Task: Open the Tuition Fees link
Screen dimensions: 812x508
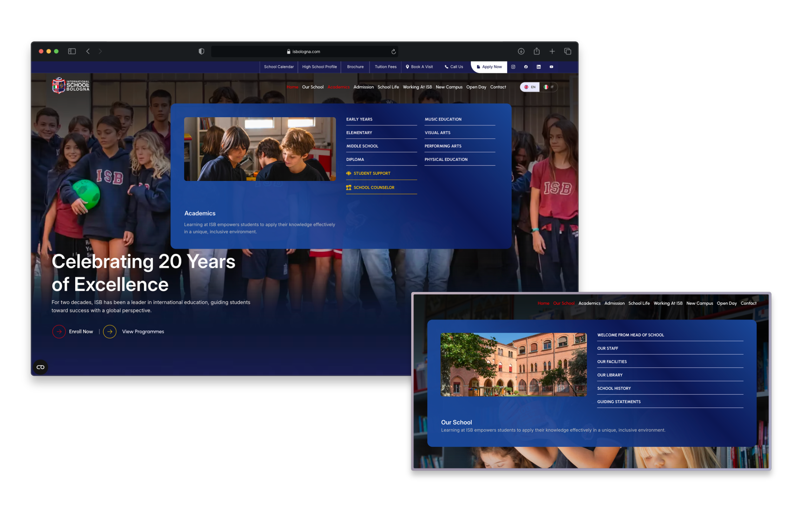Action: (385, 67)
